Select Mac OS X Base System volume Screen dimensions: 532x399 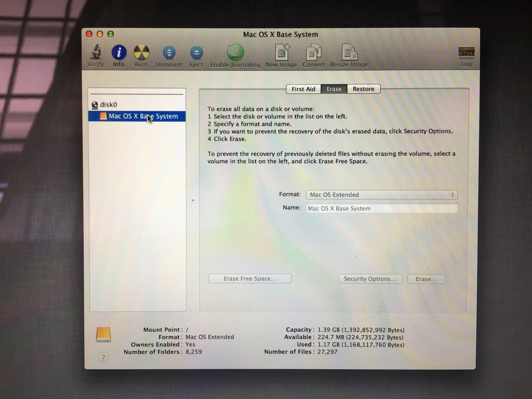(x=143, y=116)
